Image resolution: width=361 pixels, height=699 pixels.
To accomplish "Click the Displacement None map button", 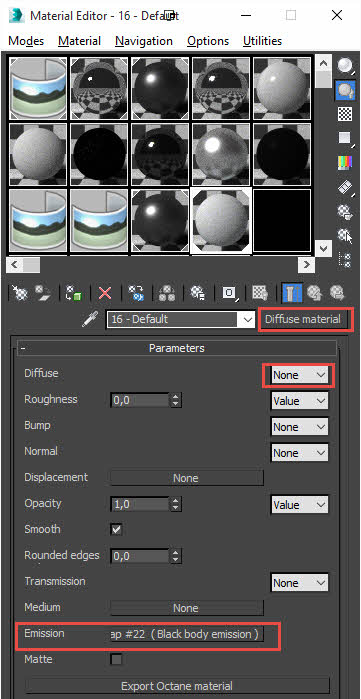I will point(187,478).
